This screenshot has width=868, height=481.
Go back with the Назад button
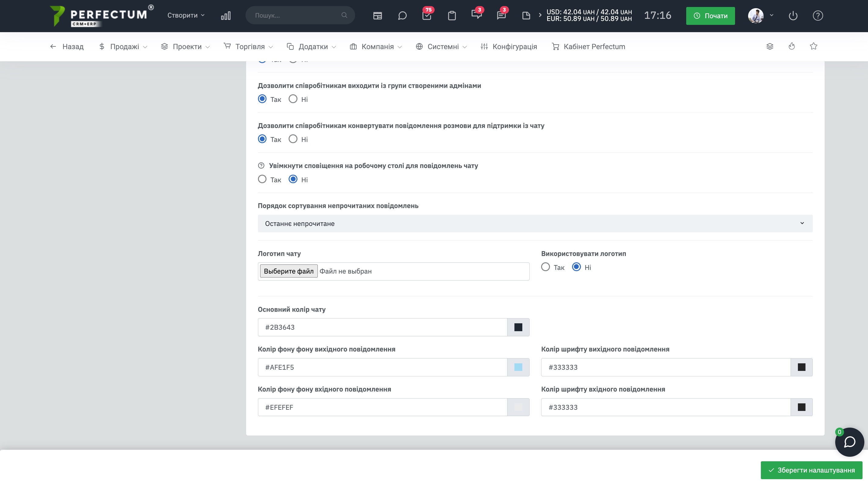click(x=67, y=46)
